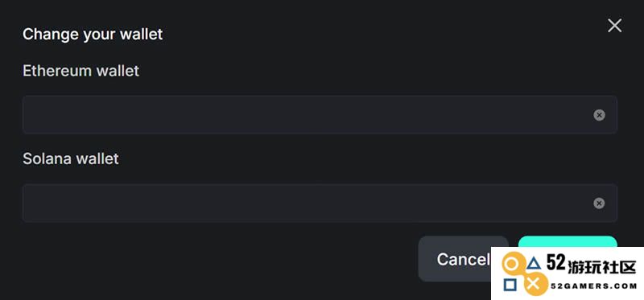Open the 52GAMERS.COM watermark link
This screenshot has height=300, width=644.
coord(594,286)
